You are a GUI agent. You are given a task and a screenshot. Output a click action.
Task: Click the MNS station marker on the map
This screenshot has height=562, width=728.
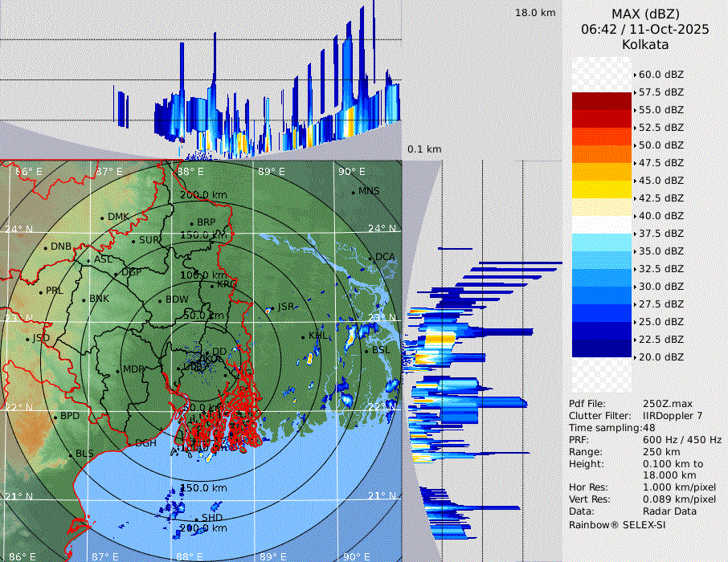tap(353, 192)
